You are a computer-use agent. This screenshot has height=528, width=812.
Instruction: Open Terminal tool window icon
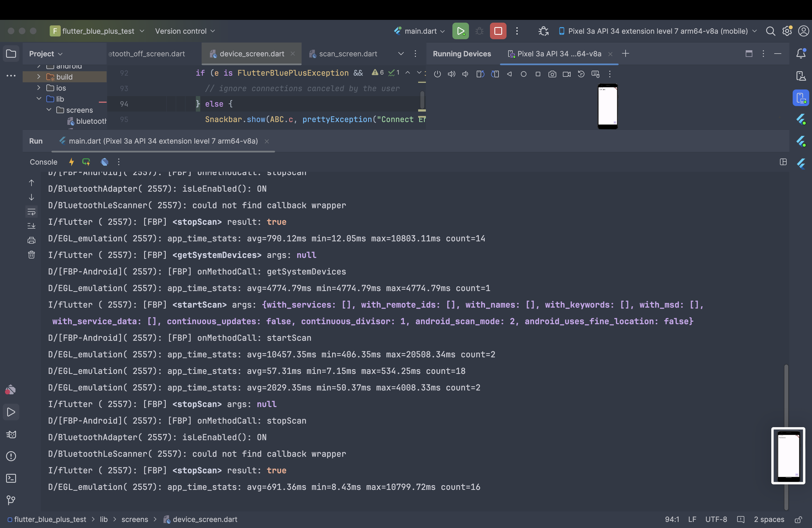[11, 478]
